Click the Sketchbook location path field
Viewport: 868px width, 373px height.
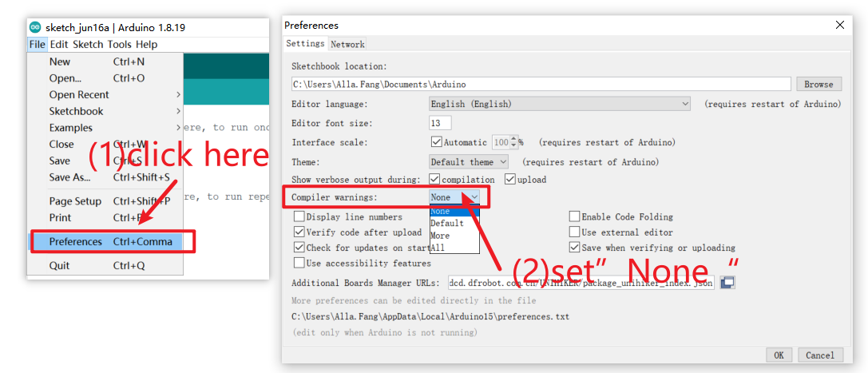tap(541, 84)
